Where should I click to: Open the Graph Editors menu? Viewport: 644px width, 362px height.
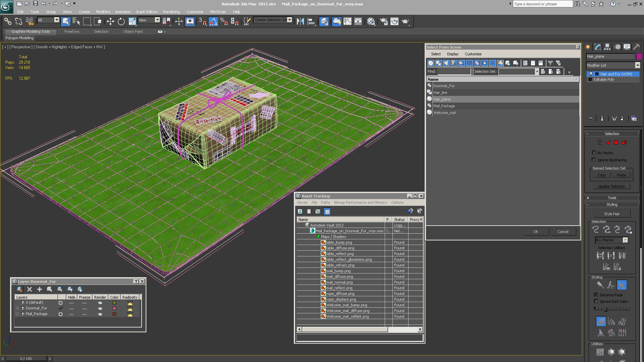(146, 12)
